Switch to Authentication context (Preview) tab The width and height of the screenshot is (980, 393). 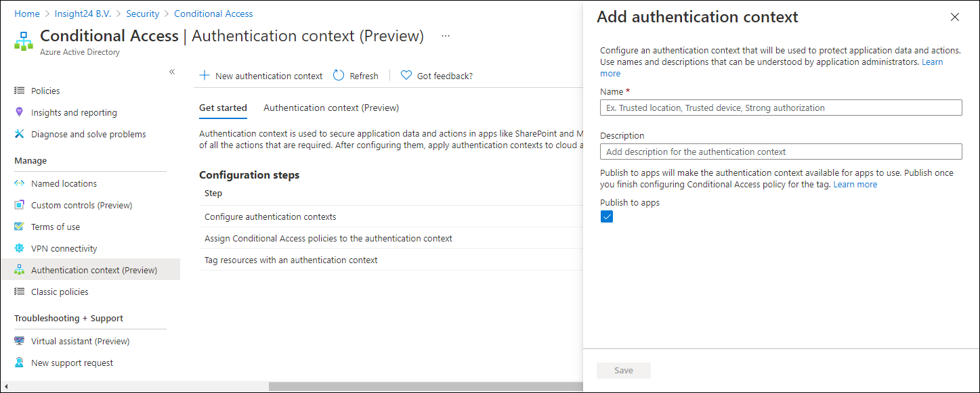point(331,108)
